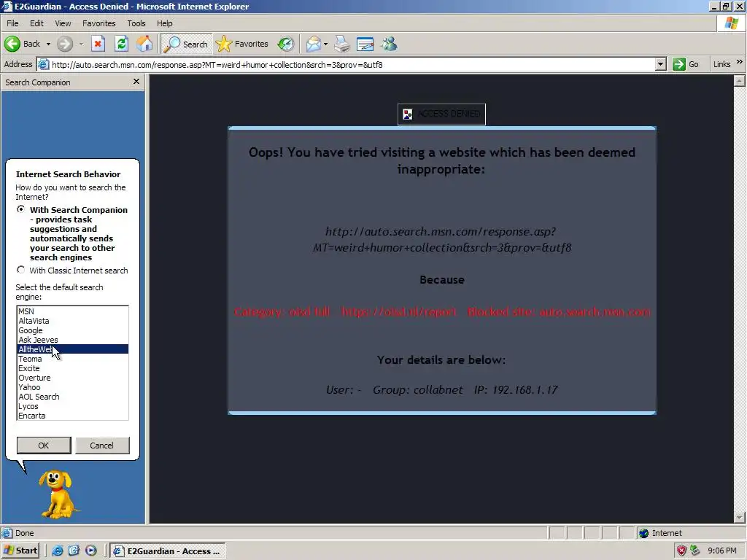Click the address bar URL field

pos(352,64)
